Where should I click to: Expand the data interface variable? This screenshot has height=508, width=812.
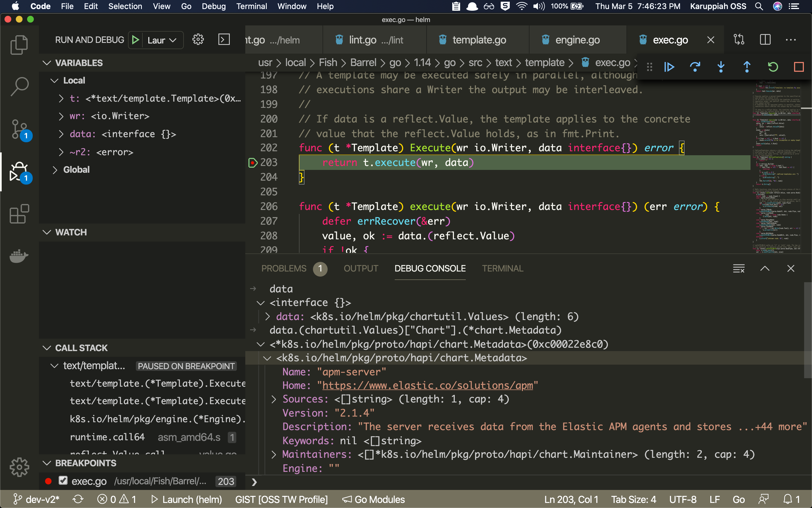pos(61,134)
